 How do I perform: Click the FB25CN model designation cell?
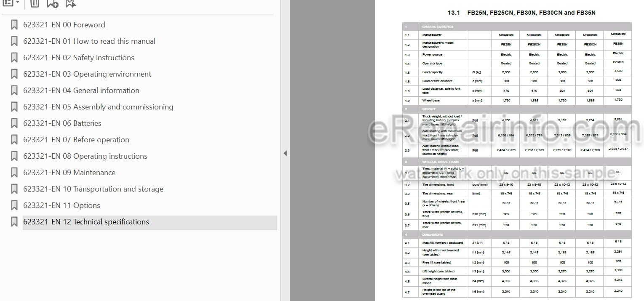[534, 44]
